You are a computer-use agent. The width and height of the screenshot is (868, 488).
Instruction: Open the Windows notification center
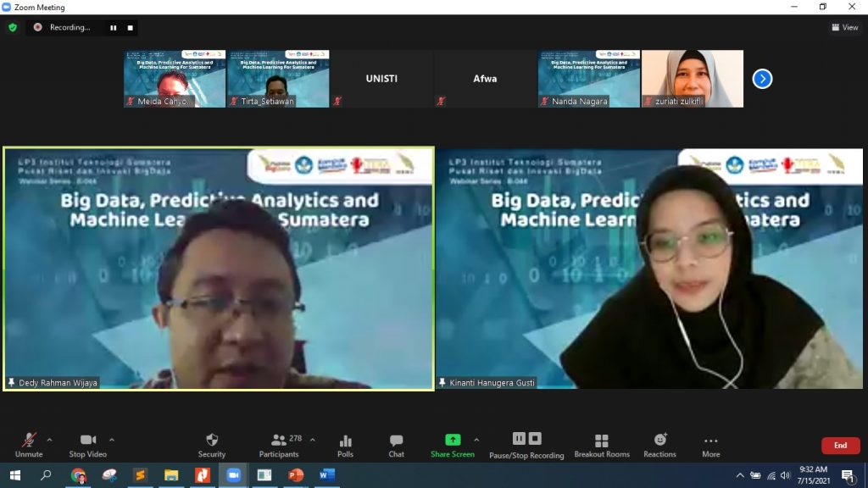[x=848, y=475]
